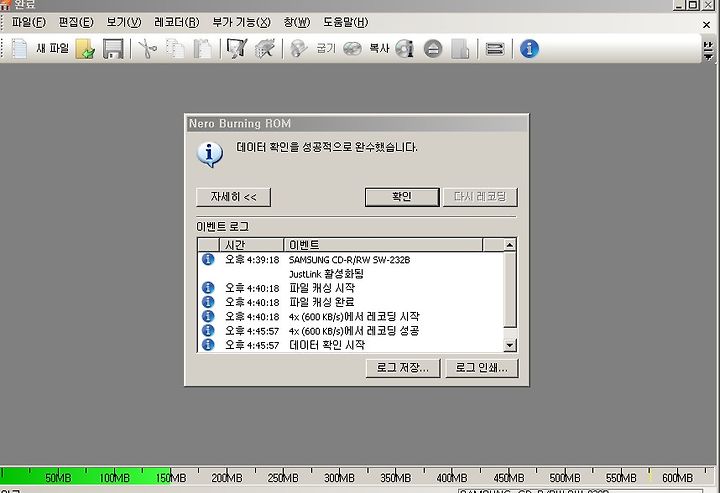Click the scissors Cut icon
This screenshot has width=720, height=493.
click(x=147, y=49)
